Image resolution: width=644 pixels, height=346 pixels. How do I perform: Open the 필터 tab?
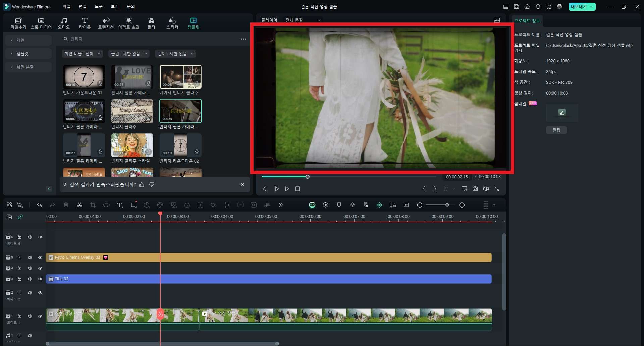(151, 23)
